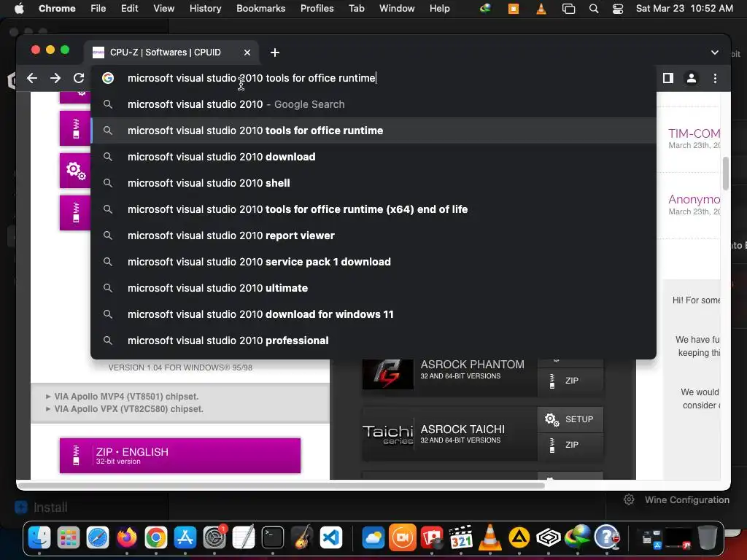
Task: Open a new Chrome tab
Action: pyautogui.click(x=275, y=52)
